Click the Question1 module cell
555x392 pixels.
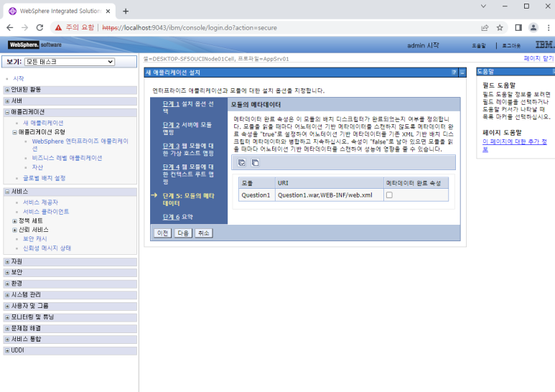click(x=257, y=195)
